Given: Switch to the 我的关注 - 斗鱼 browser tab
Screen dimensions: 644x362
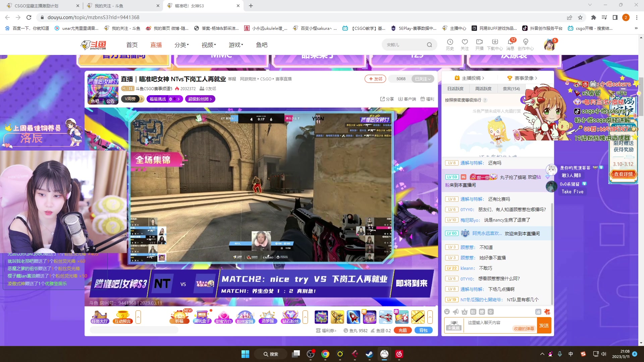Looking at the screenshot, I should point(123,6).
